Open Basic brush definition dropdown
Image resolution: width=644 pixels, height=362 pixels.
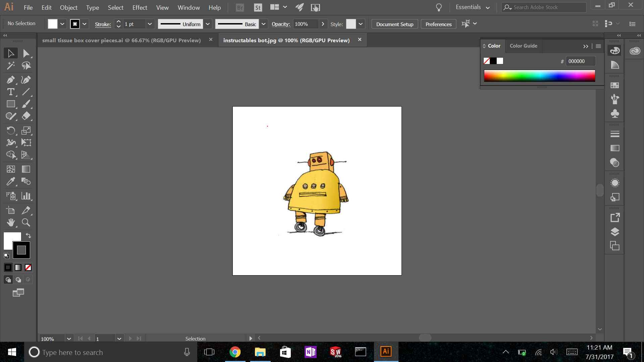tap(264, 24)
